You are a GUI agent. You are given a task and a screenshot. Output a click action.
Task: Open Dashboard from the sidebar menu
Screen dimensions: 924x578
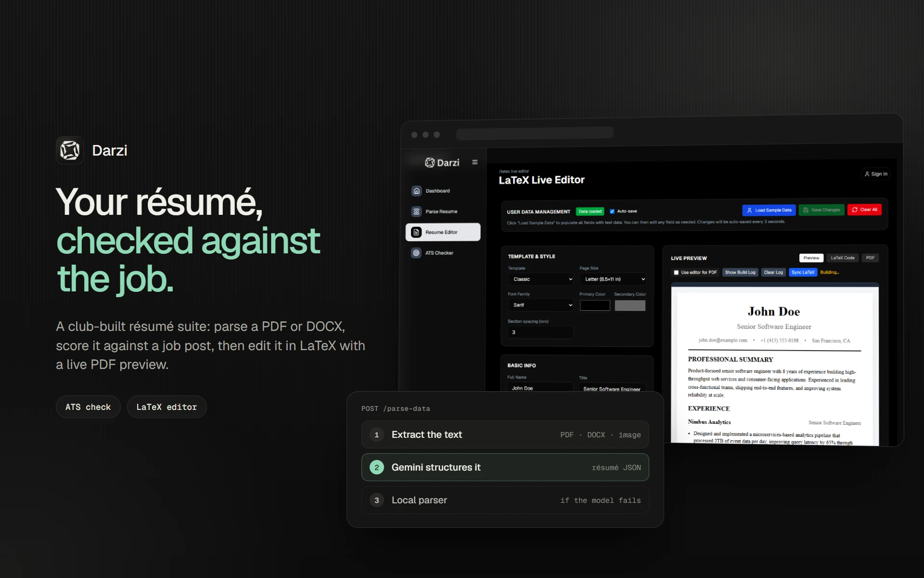(443, 191)
